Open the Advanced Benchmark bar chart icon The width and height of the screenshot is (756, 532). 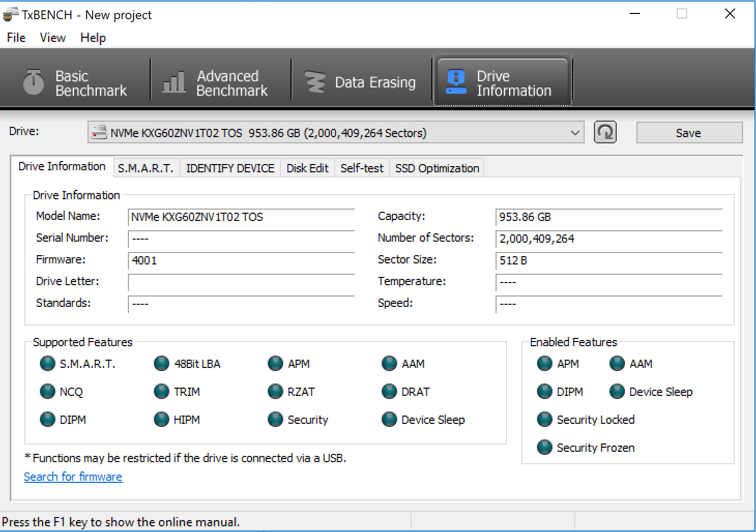173,82
